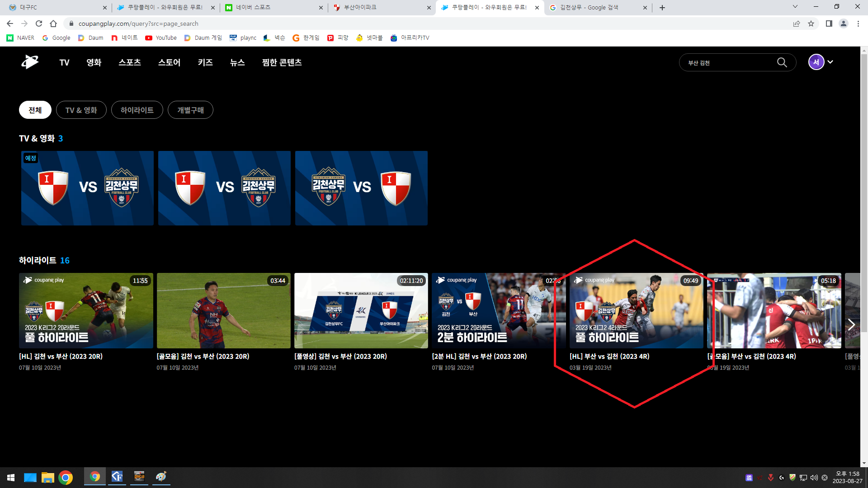Open the 예정 upcoming match card
868x488 pixels.
pyautogui.click(x=87, y=188)
